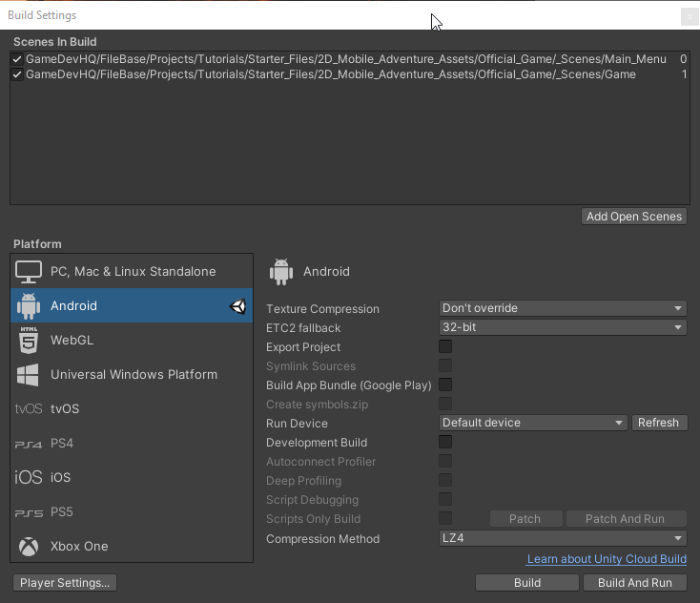Open the Compression Method dropdown

pyautogui.click(x=563, y=538)
